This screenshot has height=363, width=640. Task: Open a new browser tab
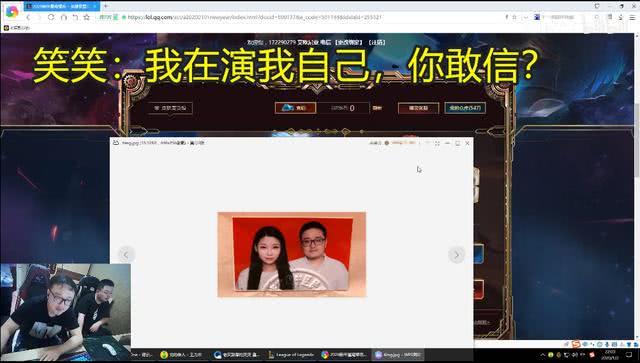click(x=106, y=6)
